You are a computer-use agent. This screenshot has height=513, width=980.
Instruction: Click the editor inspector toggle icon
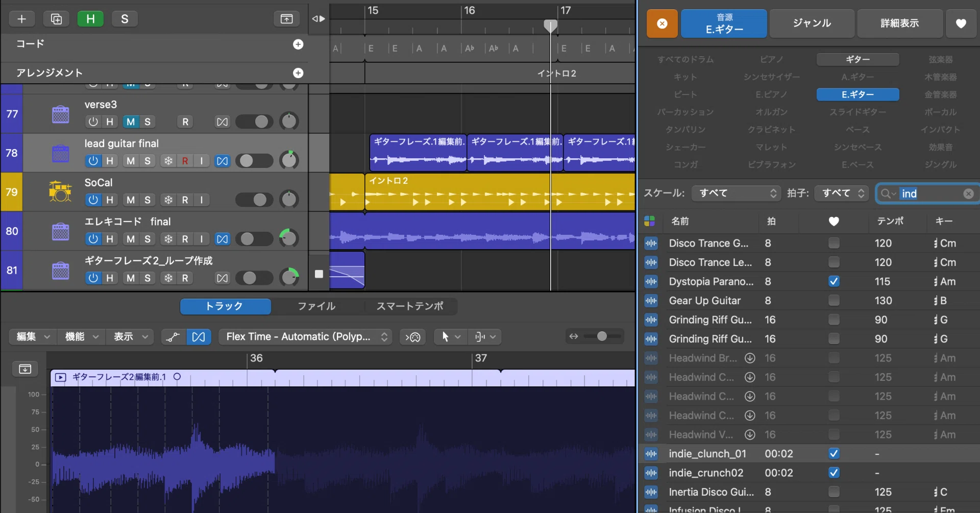(25, 369)
